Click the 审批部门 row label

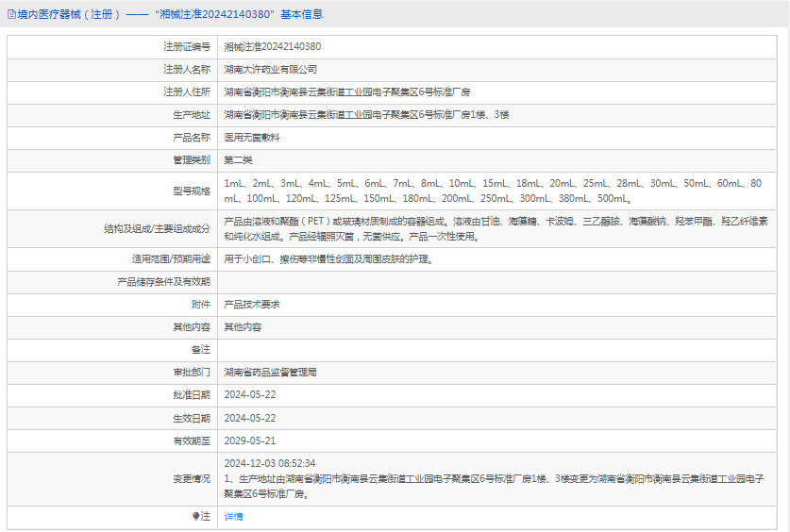pyautogui.click(x=192, y=373)
